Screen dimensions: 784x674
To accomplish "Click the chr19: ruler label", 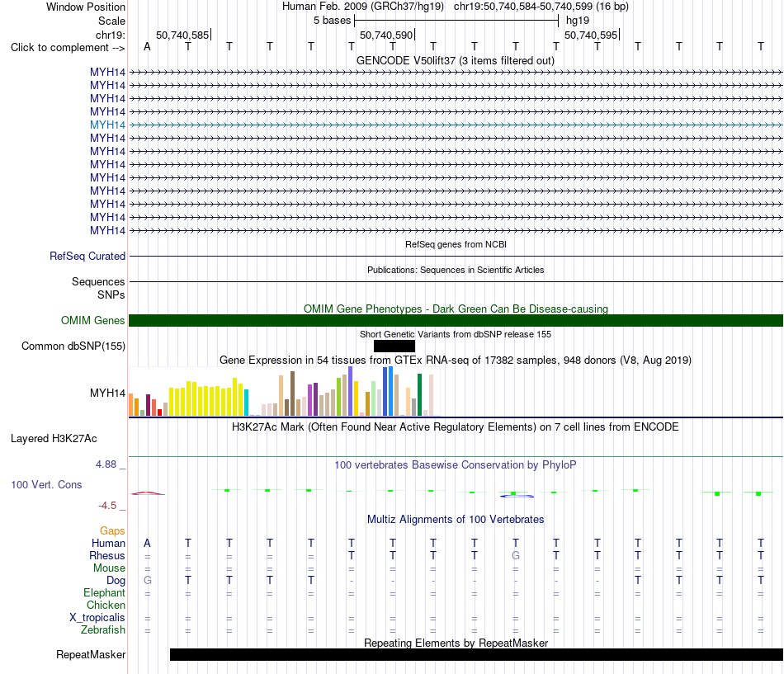I will [x=110, y=35].
